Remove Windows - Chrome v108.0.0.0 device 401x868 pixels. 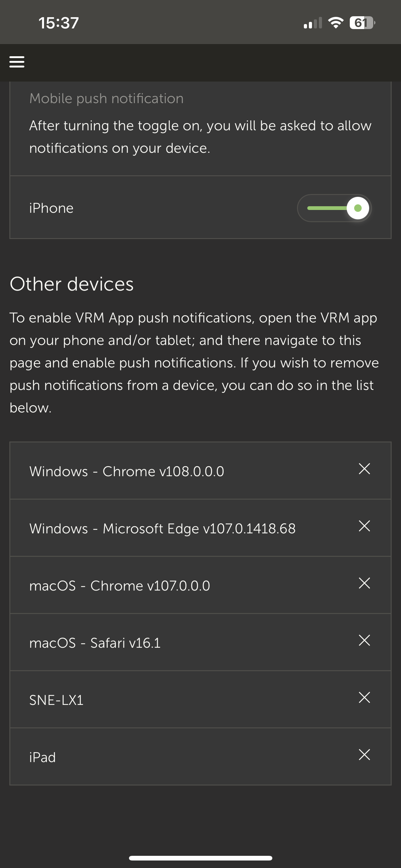(365, 469)
